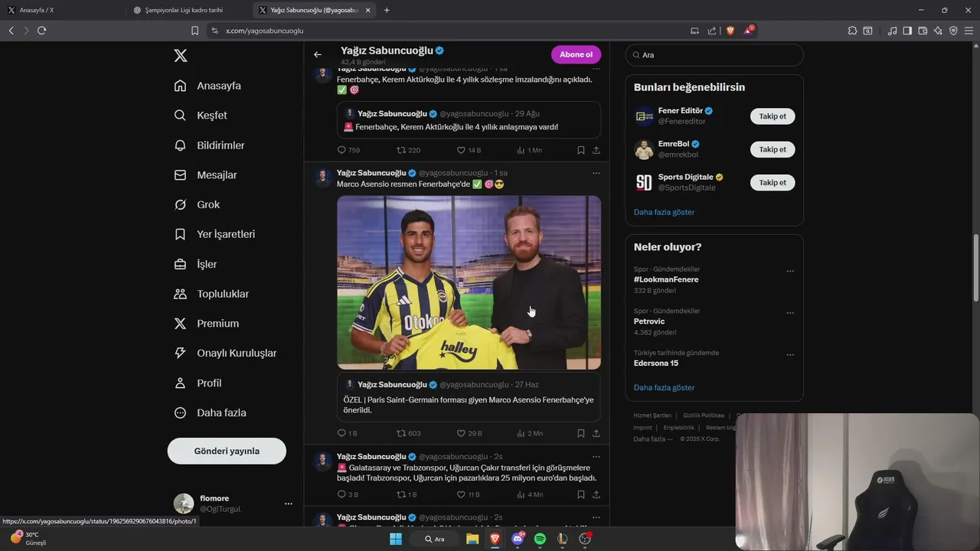Bookmark the Kerem Aktürkoğlu post

pyautogui.click(x=581, y=150)
